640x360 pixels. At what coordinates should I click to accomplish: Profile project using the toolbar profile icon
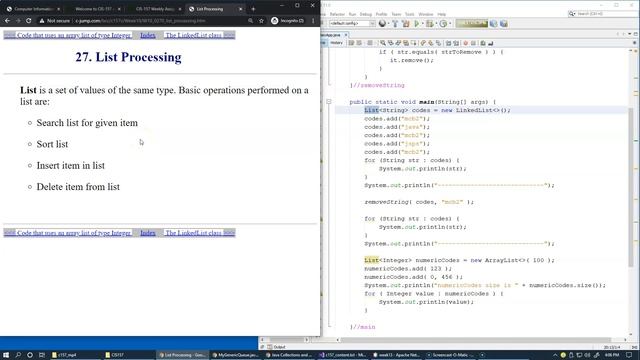coord(443,24)
